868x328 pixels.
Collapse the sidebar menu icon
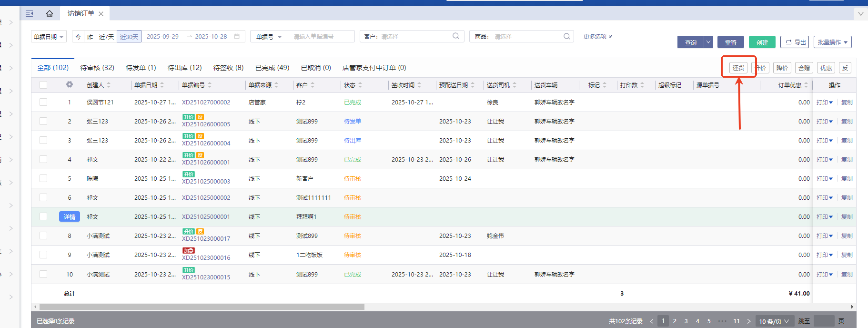pyautogui.click(x=30, y=13)
